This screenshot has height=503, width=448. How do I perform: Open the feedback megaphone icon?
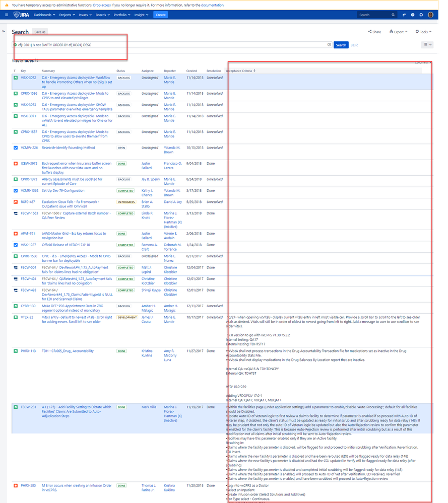404,15
